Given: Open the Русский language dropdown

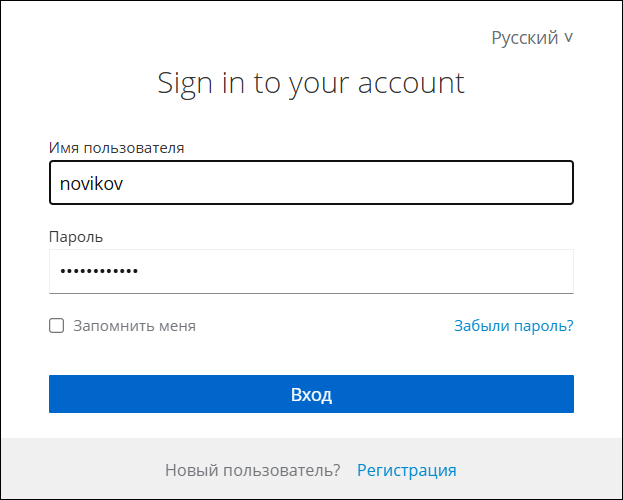Looking at the screenshot, I should point(532,38).
